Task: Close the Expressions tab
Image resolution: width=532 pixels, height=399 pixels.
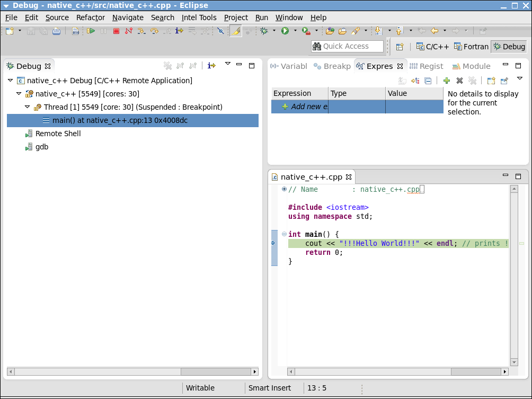Action: [401, 66]
